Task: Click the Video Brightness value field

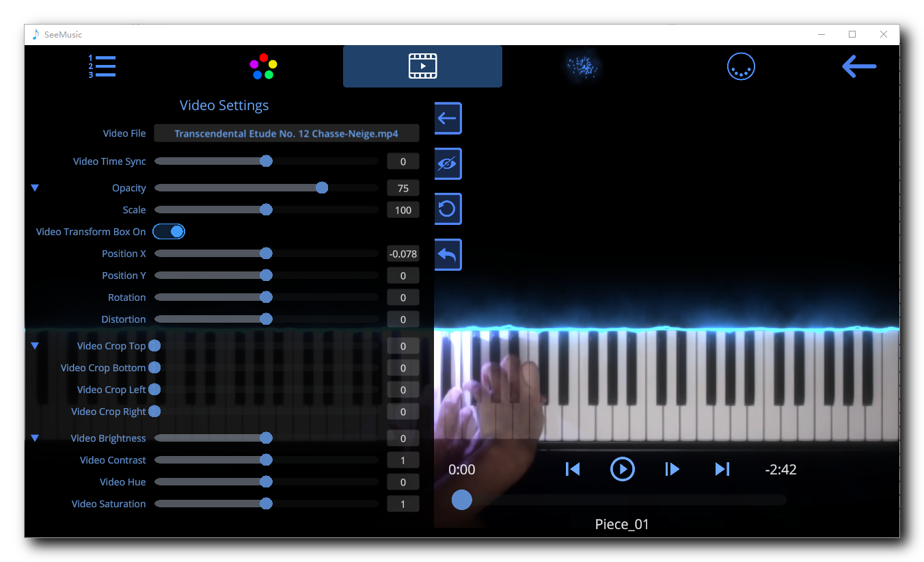Action: click(x=403, y=438)
